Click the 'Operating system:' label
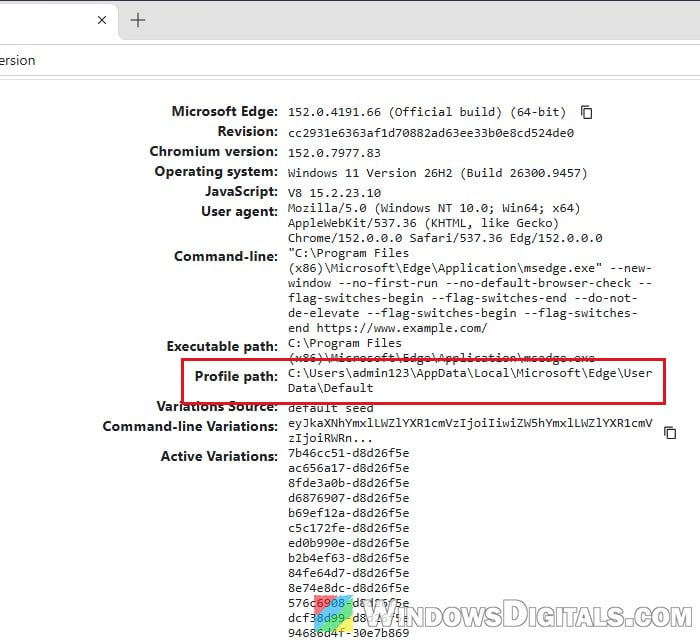The width and height of the screenshot is (700, 640). point(216,172)
